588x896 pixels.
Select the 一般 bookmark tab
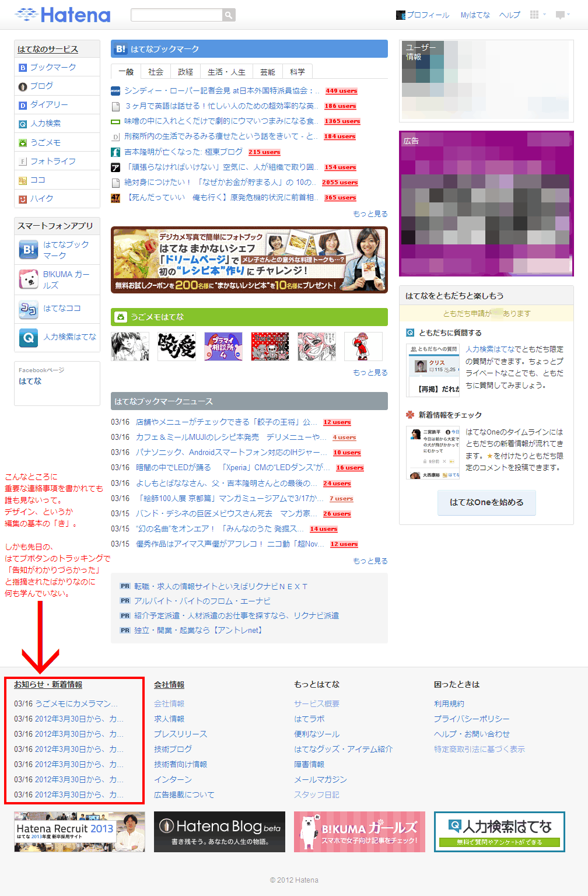(126, 72)
